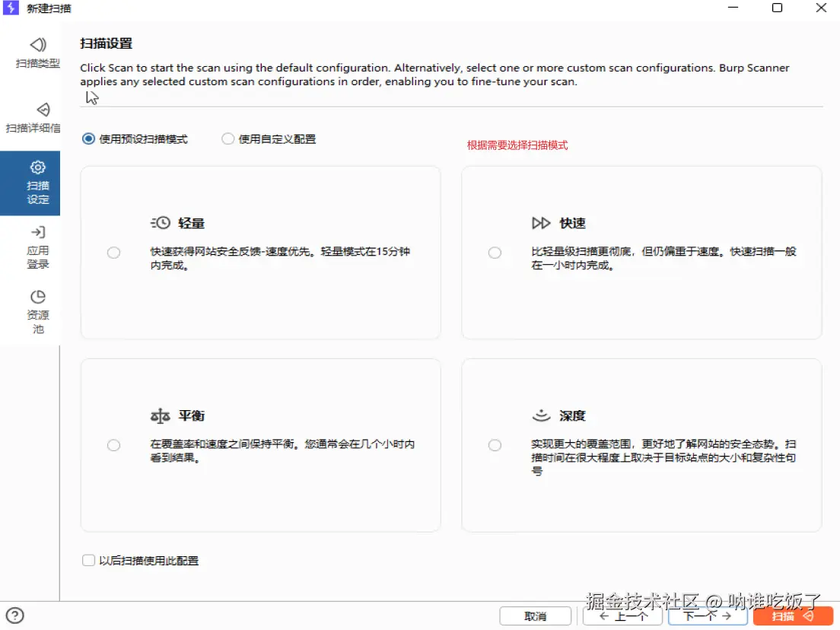Screen dimensions: 840x630
Task: Pick the 平衡 scan mode radio button
Action: click(x=113, y=445)
